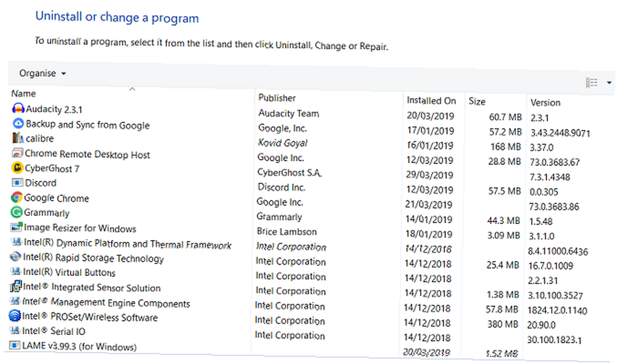Click the Audacity Team publisher cell
Viewport: 617px width, 364px height.
click(288, 114)
